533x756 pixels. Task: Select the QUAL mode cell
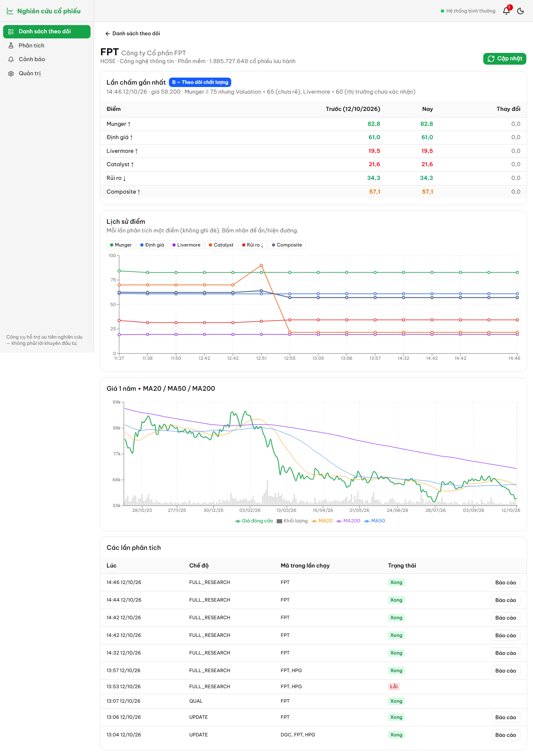pyautogui.click(x=196, y=701)
